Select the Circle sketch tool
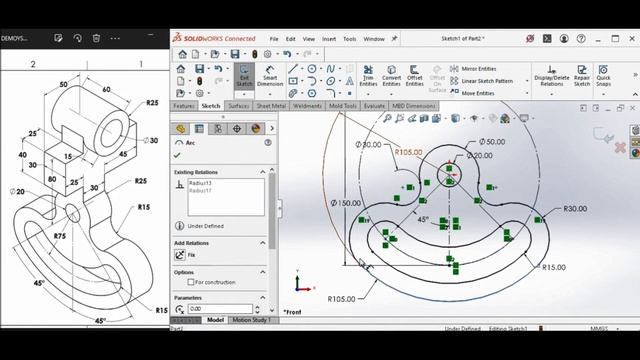The height and width of the screenshot is (360, 640). (312, 69)
